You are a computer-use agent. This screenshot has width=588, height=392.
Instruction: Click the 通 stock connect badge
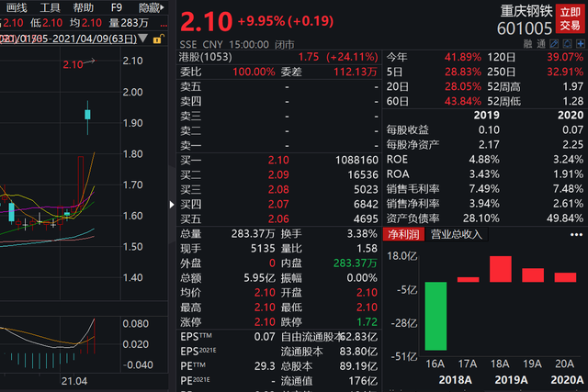541,43
